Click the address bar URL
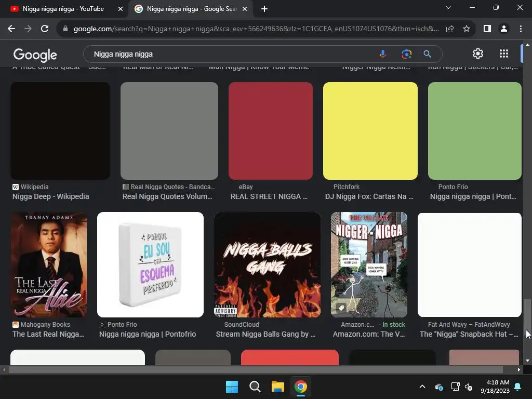The image size is (532, 399). 256,29
